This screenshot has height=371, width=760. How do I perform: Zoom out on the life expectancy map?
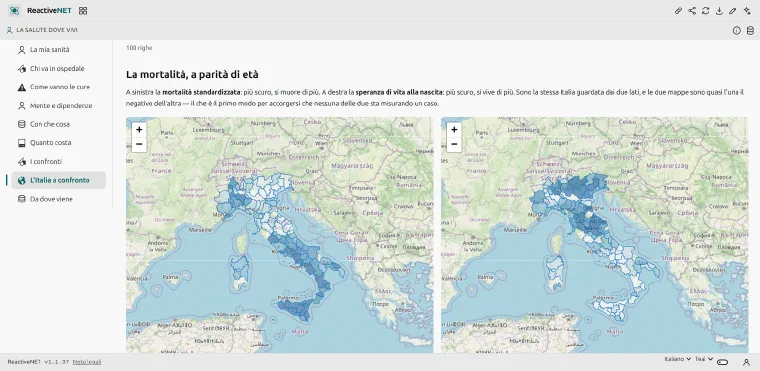454,144
